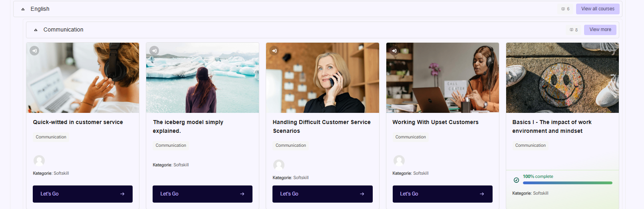
Task: Click enroll icon on Working With Upset Customers
Action: click(394, 51)
